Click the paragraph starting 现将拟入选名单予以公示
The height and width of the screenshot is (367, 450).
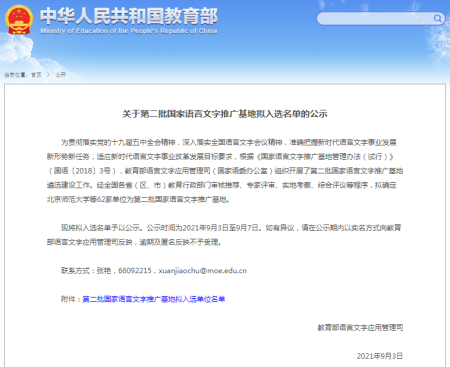pyautogui.click(x=224, y=235)
